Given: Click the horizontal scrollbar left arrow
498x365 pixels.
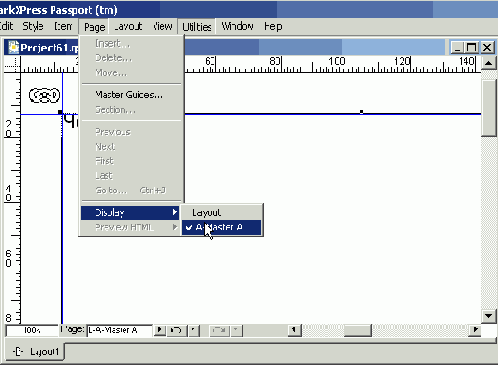Looking at the screenshot, I should pyautogui.click(x=295, y=330).
